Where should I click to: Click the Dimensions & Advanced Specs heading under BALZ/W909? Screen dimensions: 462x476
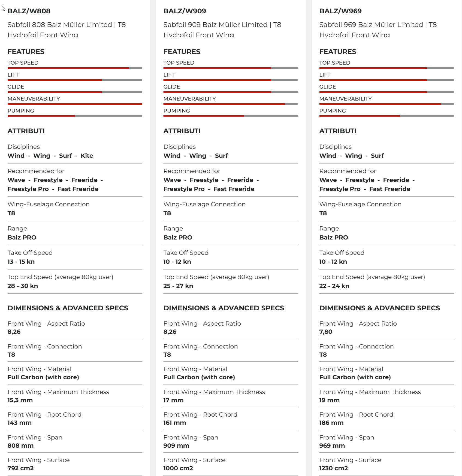tap(224, 308)
